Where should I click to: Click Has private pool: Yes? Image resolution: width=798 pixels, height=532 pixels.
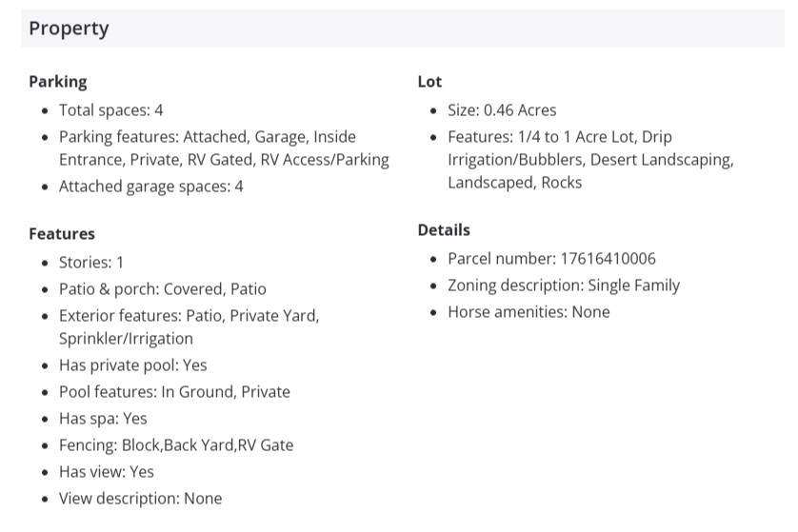132,365
